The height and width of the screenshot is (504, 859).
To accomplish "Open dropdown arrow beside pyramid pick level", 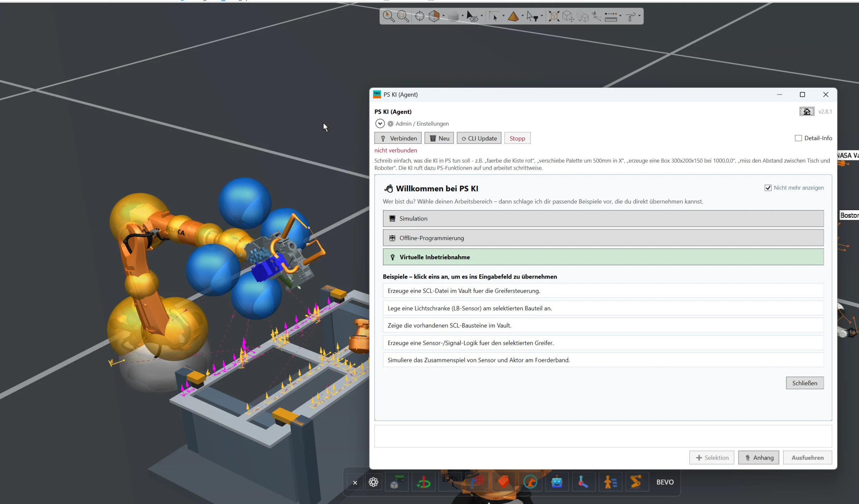I will pyautogui.click(x=523, y=16).
